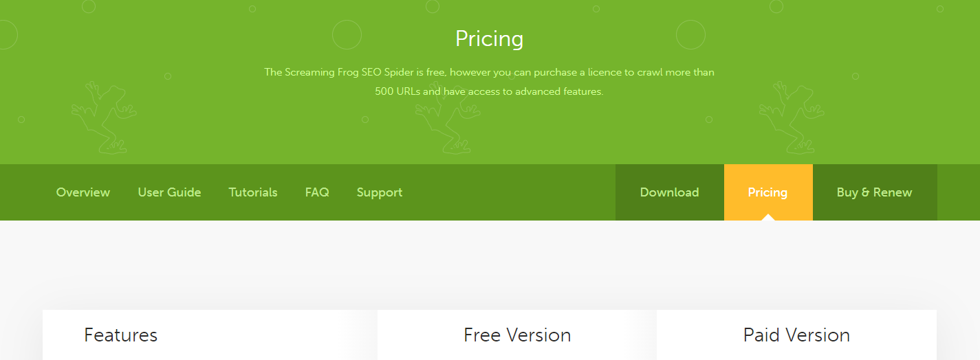The height and width of the screenshot is (360, 980).
Task: Open the FAQ page
Action: click(317, 192)
